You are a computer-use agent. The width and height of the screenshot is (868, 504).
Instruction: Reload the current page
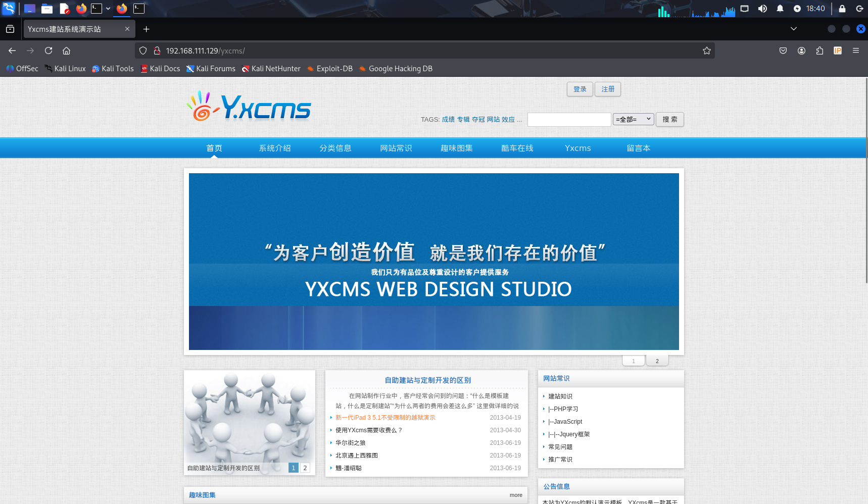click(x=49, y=51)
